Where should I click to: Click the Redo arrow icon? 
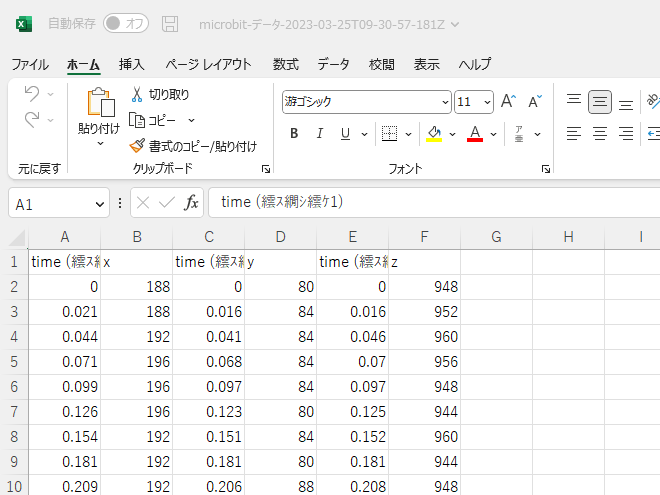32,120
